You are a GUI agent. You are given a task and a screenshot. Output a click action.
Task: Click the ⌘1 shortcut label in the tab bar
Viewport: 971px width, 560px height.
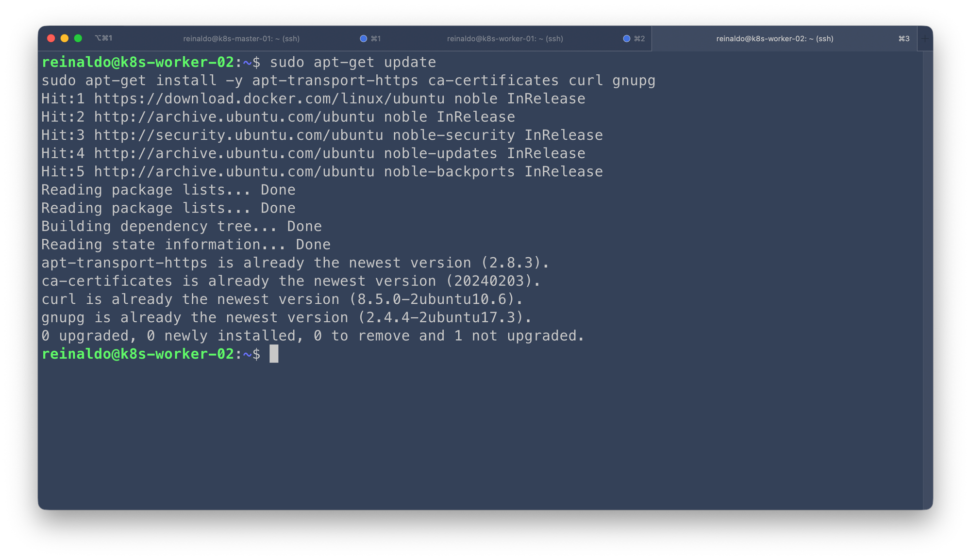[376, 39]
